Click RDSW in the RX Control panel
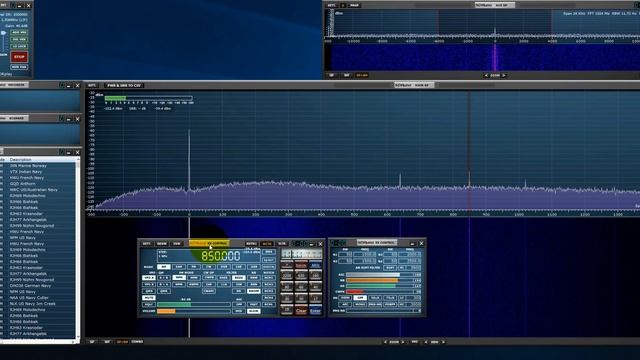This screenshot has width=640, height=360. [162, 244]
